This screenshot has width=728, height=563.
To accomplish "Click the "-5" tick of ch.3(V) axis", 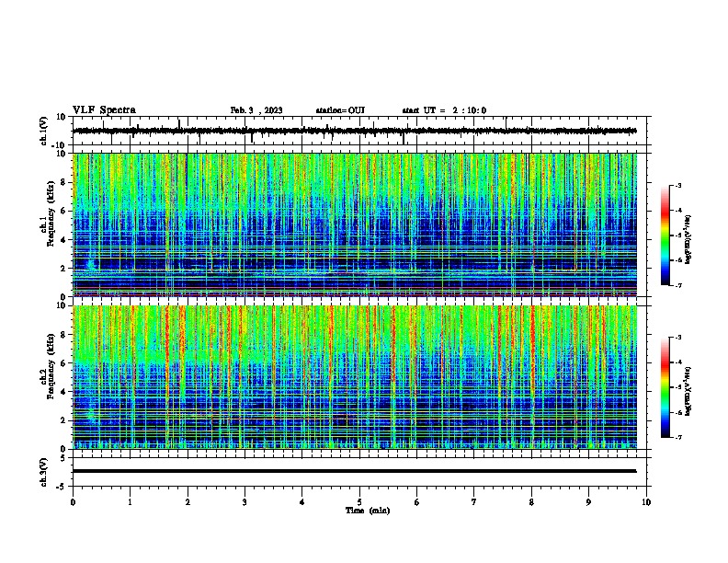I will pos(62,487).
